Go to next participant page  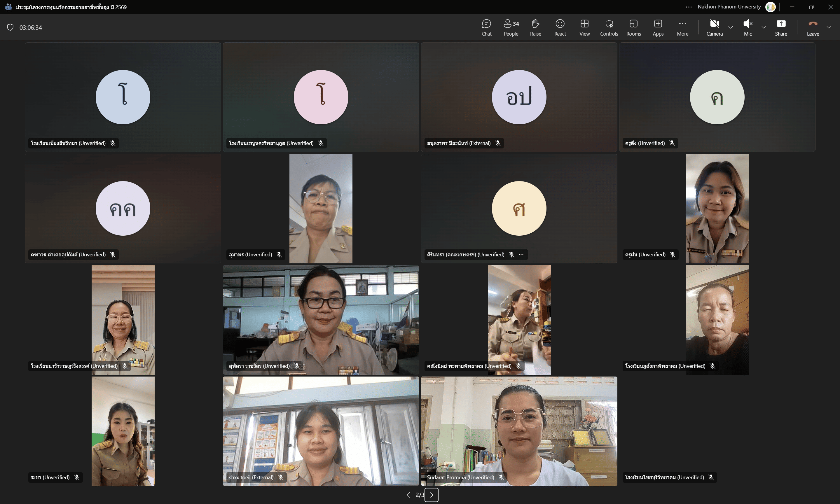[431, 495]
